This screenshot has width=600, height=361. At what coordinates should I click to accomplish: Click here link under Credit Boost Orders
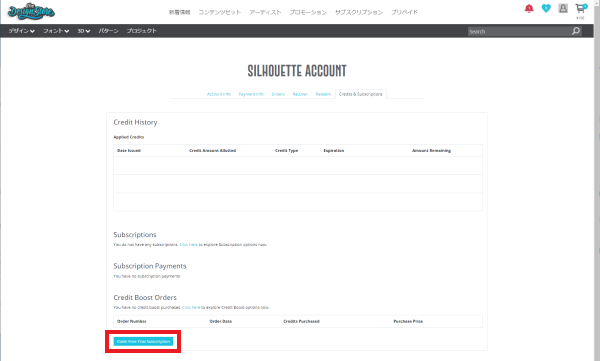click(x=191, y=307)
